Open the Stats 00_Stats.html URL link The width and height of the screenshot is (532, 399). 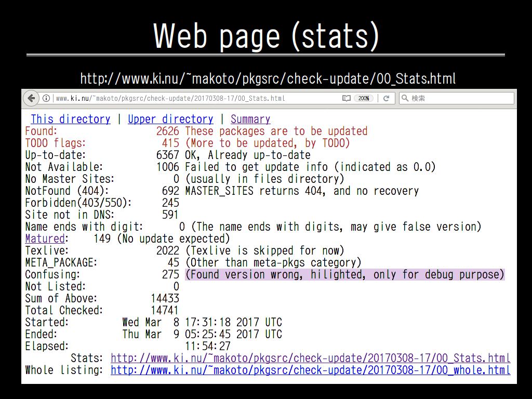310,358
